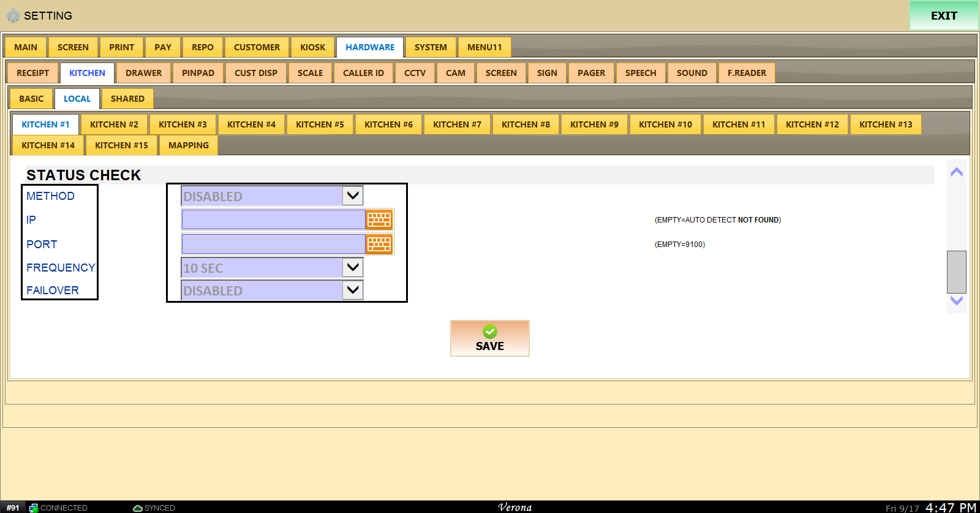Click the scroll down arrow
This screenshot has width=980, height=513.
(956, 300)
